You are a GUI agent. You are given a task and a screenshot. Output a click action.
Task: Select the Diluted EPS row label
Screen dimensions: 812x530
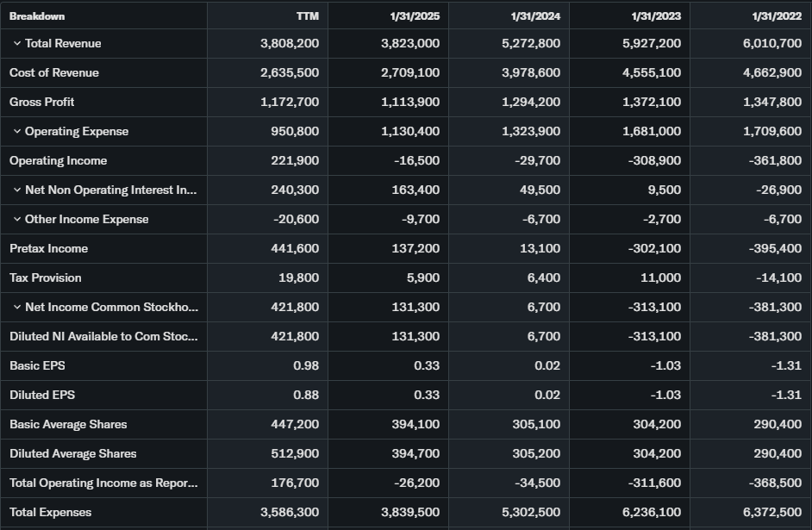click(x=42, y=396)
